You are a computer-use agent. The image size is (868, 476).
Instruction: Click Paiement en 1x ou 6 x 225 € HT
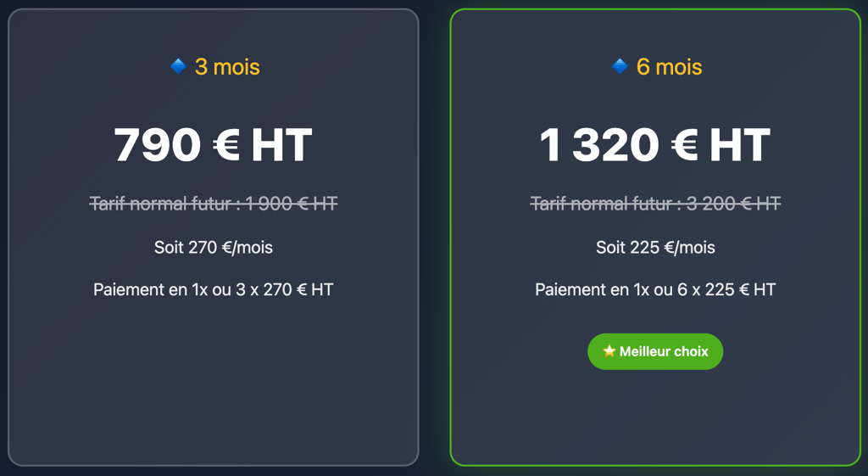pos(654,289)
